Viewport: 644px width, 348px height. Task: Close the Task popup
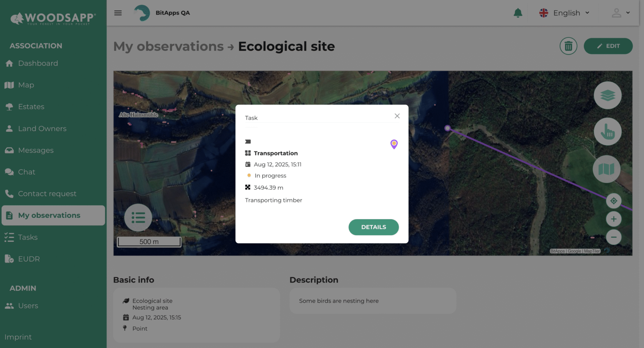pos(397,116)
